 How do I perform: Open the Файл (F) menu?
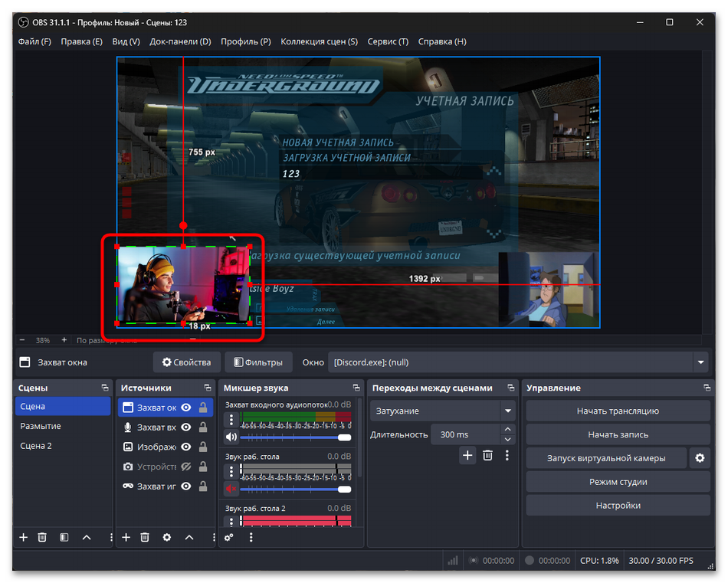point(34,41)
